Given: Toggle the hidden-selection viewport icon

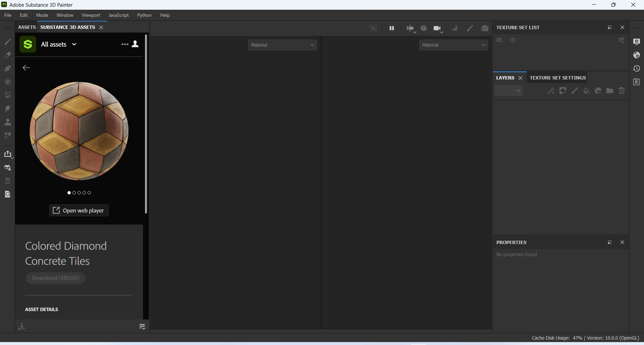Looking at the screenshot, I should 373,28.
